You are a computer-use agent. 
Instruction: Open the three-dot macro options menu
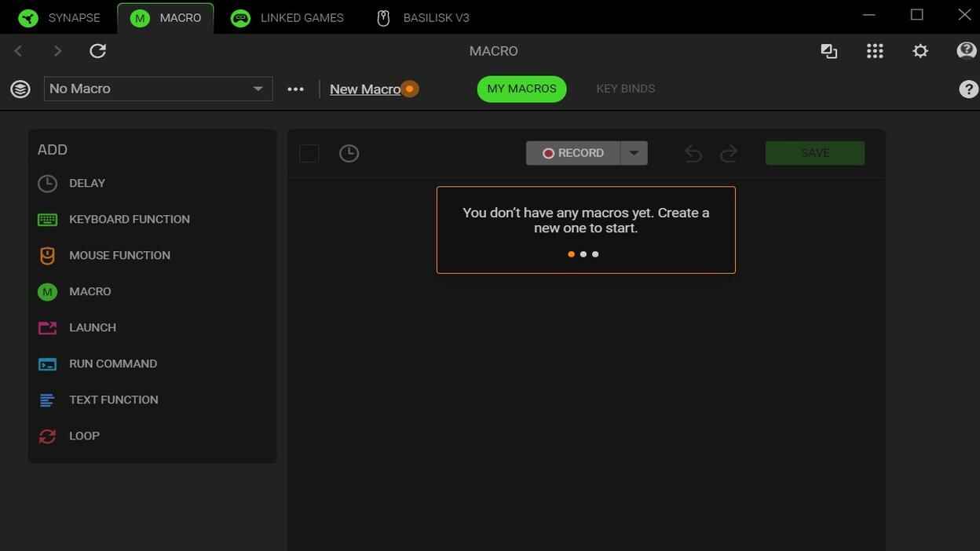point(295,89)
